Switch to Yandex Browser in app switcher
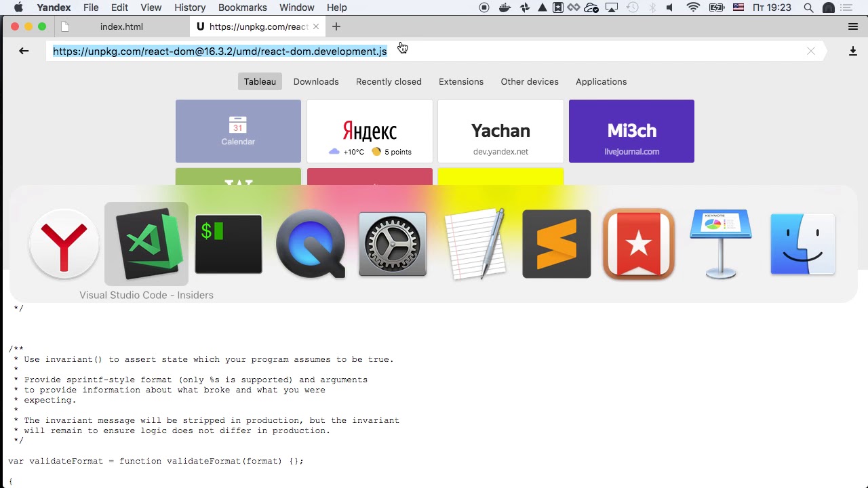Viewport: 868px width, 488px height. pos(64,244)
